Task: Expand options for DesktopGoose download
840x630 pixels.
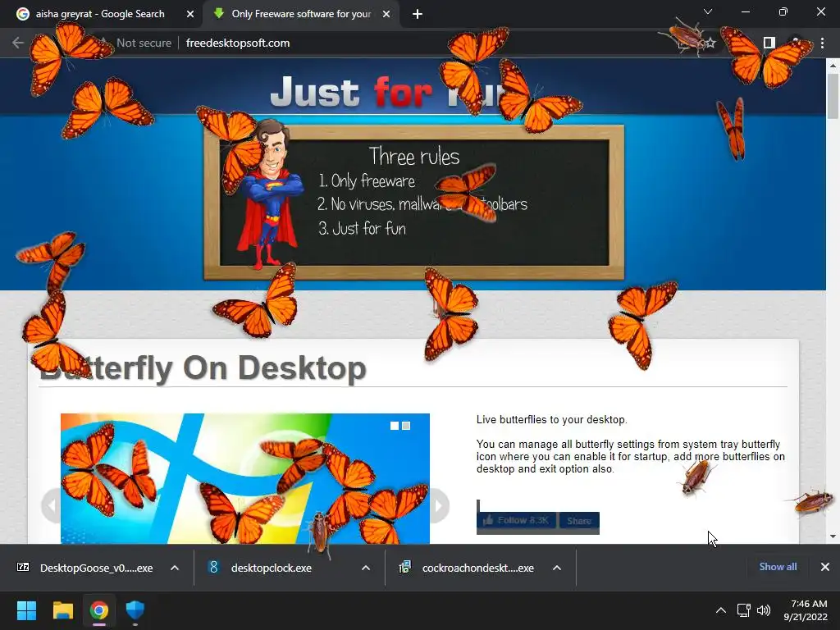Action: click(175, 568)
